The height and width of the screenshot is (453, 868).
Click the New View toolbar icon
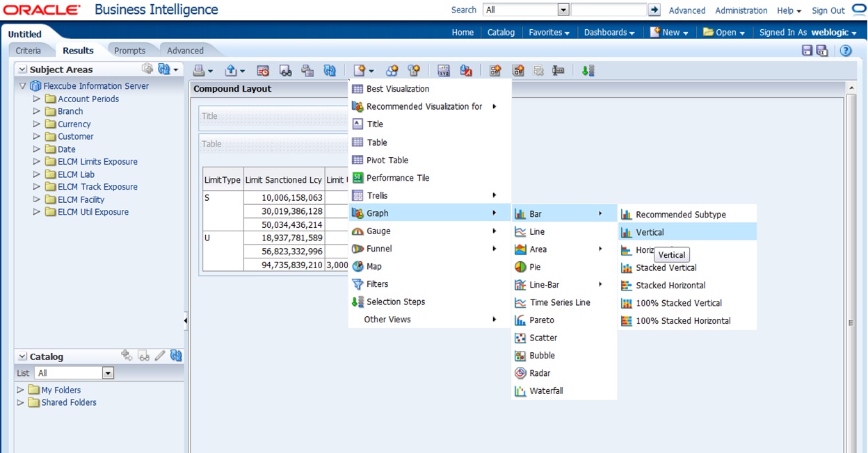pyautogui.click(x=360, y=70)
